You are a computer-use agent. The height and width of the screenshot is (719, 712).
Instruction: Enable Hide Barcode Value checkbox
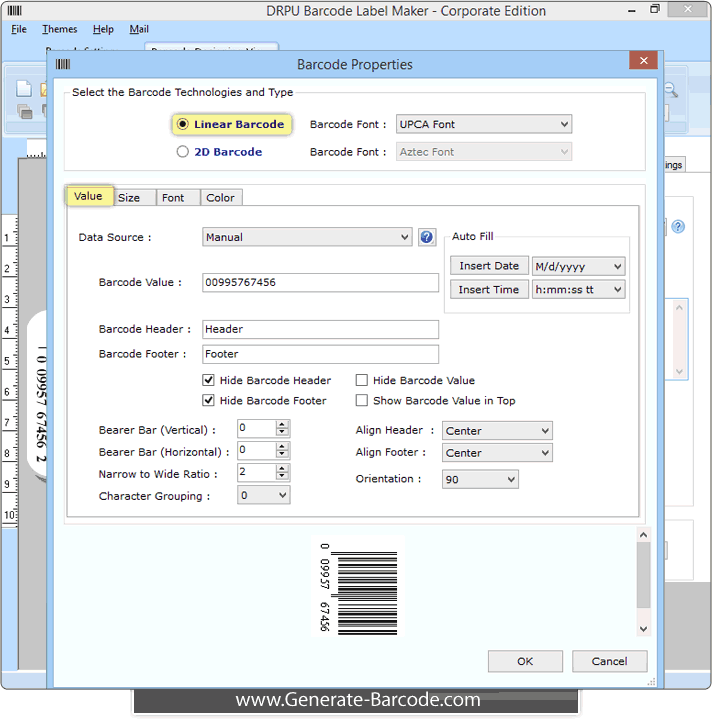[x=362, y=380]
